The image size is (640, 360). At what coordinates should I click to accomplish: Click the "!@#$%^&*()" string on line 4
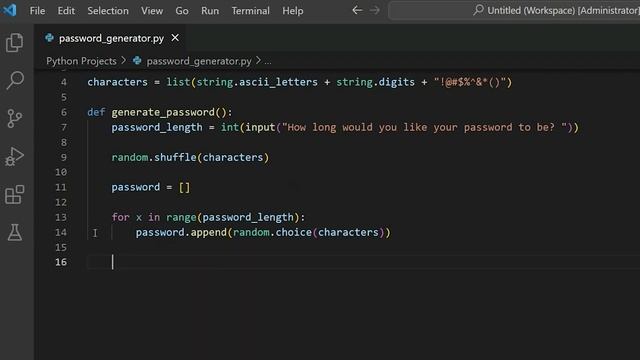[x=470, y=82]
